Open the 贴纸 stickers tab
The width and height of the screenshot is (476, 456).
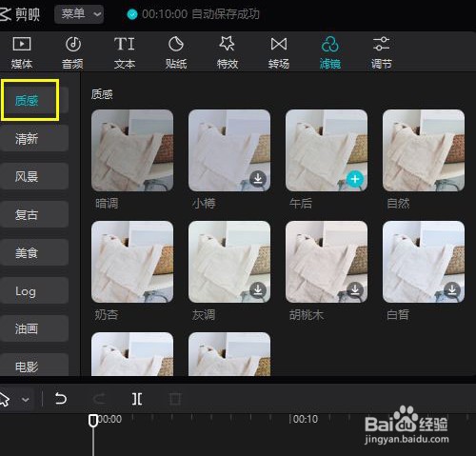(176, 52)
